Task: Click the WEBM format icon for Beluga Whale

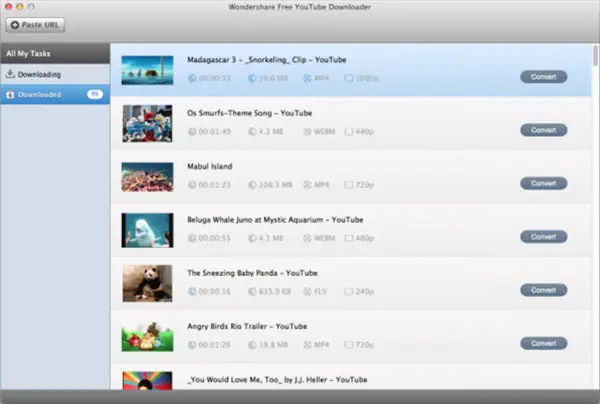Action: [307, 238]
